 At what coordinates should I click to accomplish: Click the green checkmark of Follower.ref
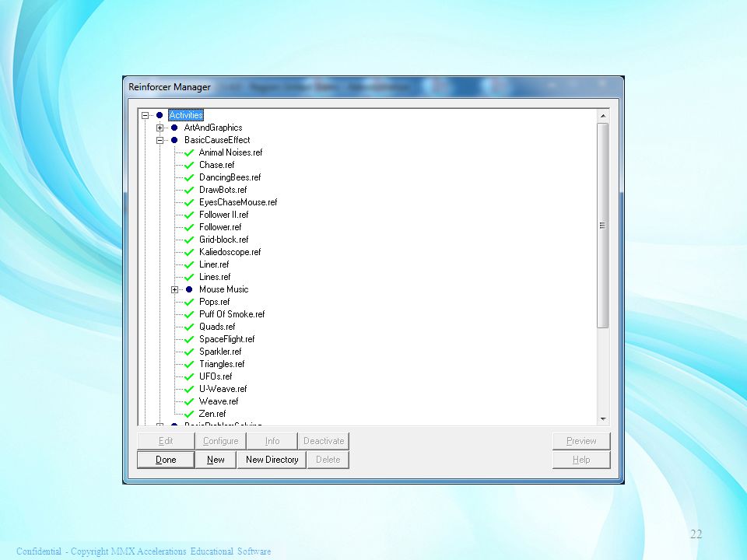click(189, 227)
